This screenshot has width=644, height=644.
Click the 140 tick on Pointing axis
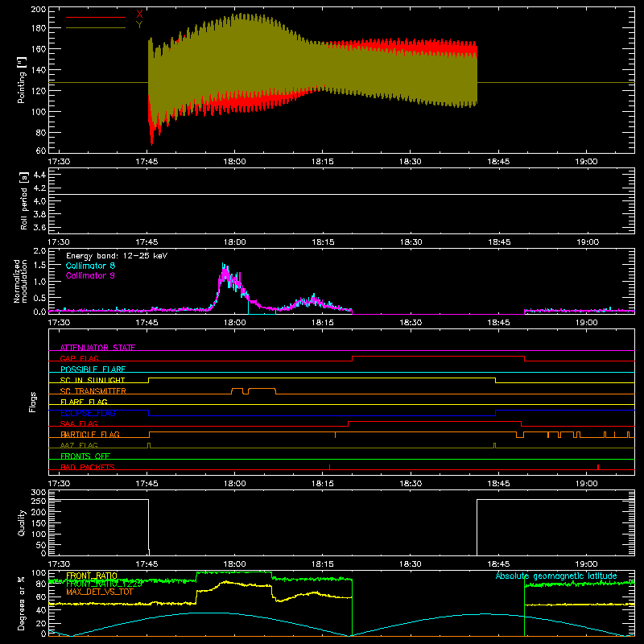(39, 70)
